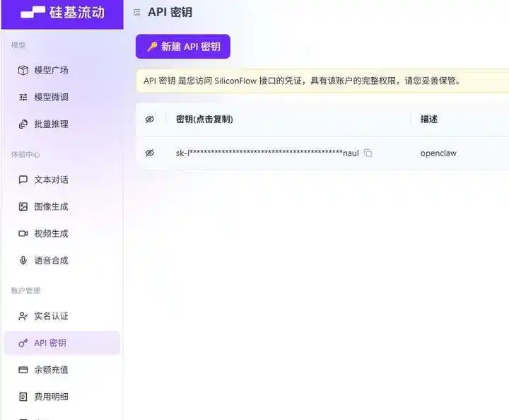Click the copy icon next to naul

pyautogui.click(x=368, y=153)
